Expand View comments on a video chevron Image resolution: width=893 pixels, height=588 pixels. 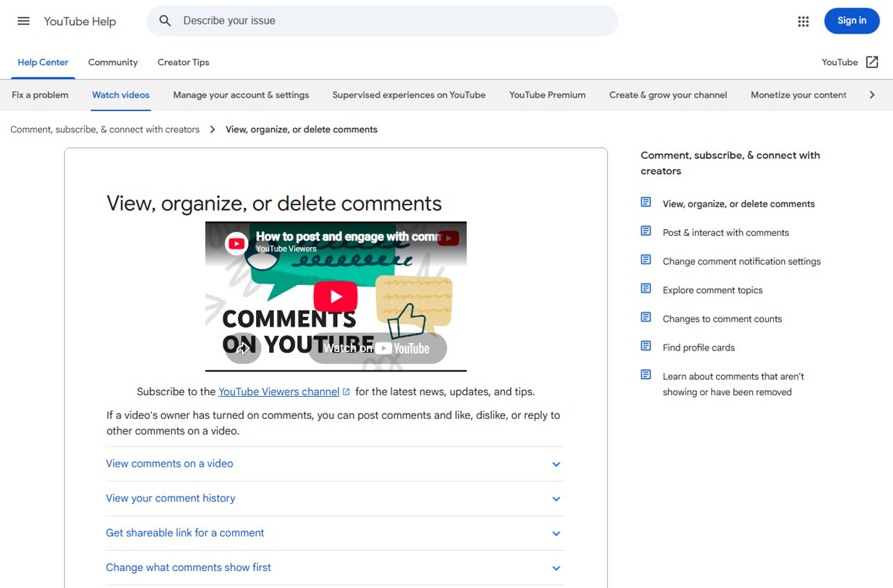coord(556,464)
